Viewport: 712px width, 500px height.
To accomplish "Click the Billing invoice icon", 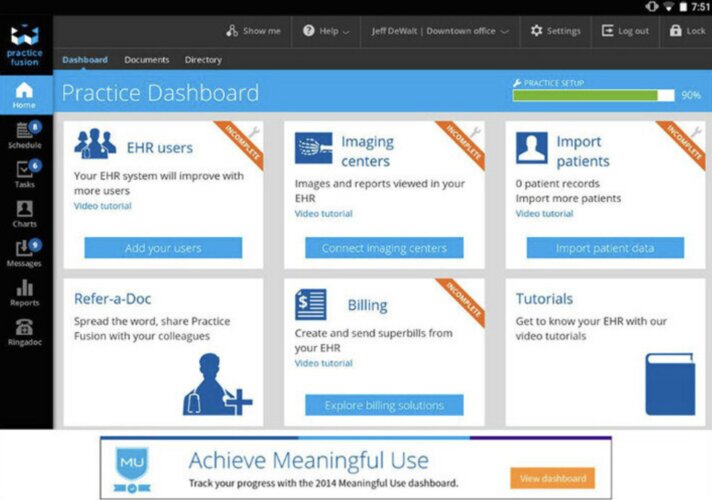I will pyautogui.click(x=311, y=304).
